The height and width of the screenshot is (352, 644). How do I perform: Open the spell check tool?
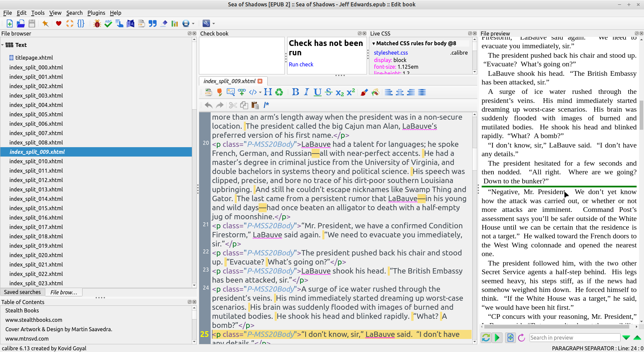(108, 23)
